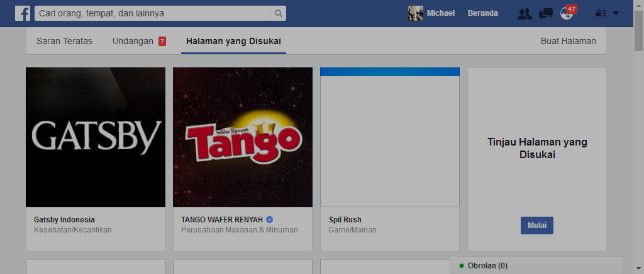Click the Tango verified badge icon
This screenshot has width=644, height=274.
click(269, 219)
